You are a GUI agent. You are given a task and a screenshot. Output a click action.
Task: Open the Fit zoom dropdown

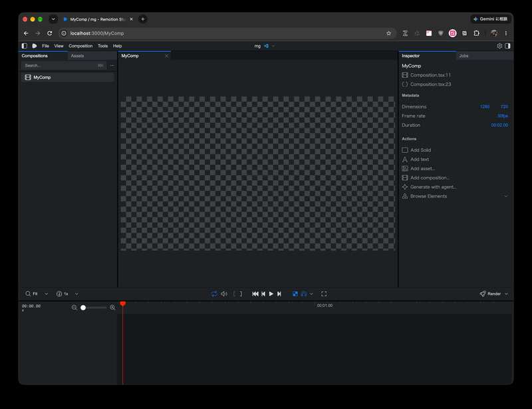tap(37, 294)
